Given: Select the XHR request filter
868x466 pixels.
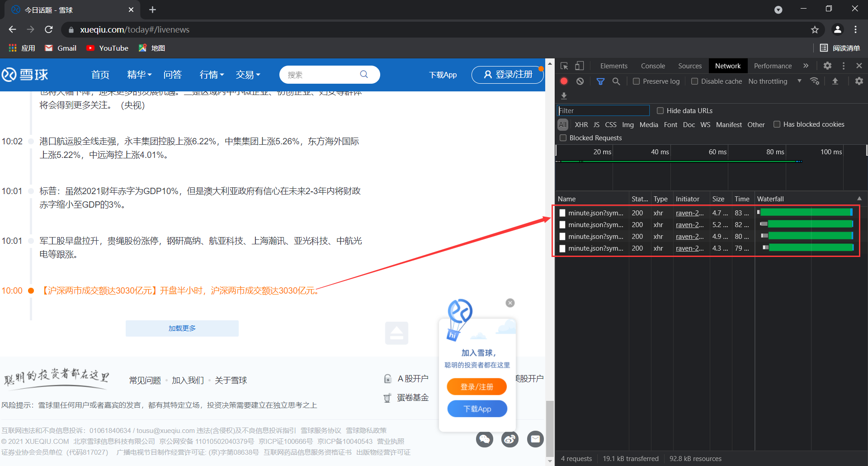Looking at the screenshot, I should point(581,124).
